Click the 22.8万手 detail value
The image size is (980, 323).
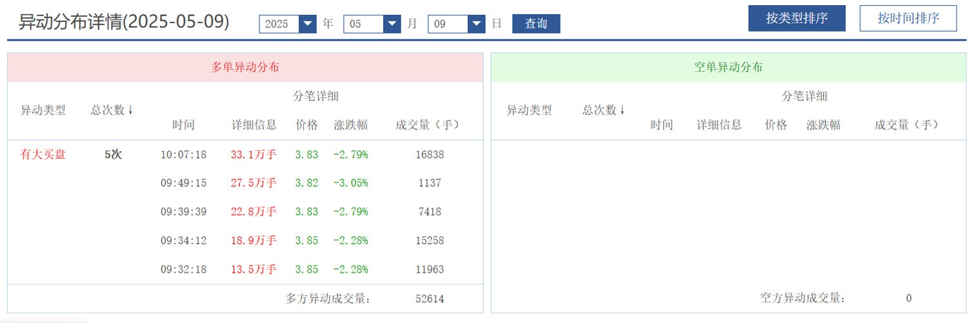point(254,211)
